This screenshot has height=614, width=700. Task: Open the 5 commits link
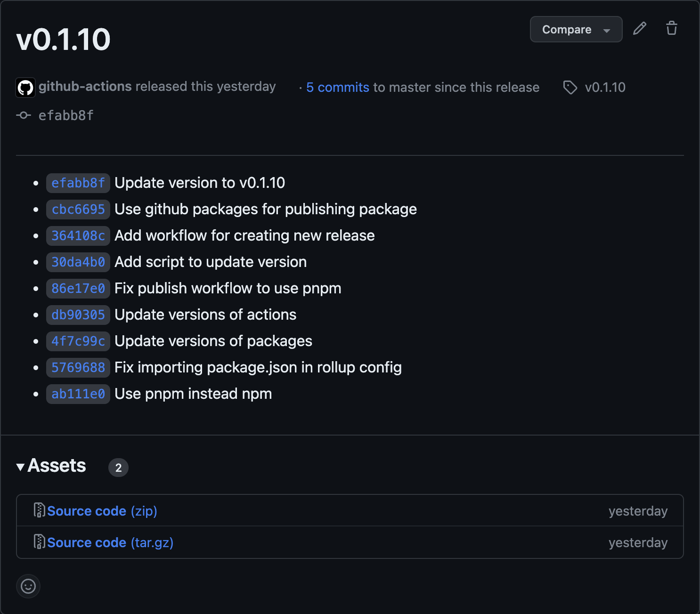tap(338, 87)
